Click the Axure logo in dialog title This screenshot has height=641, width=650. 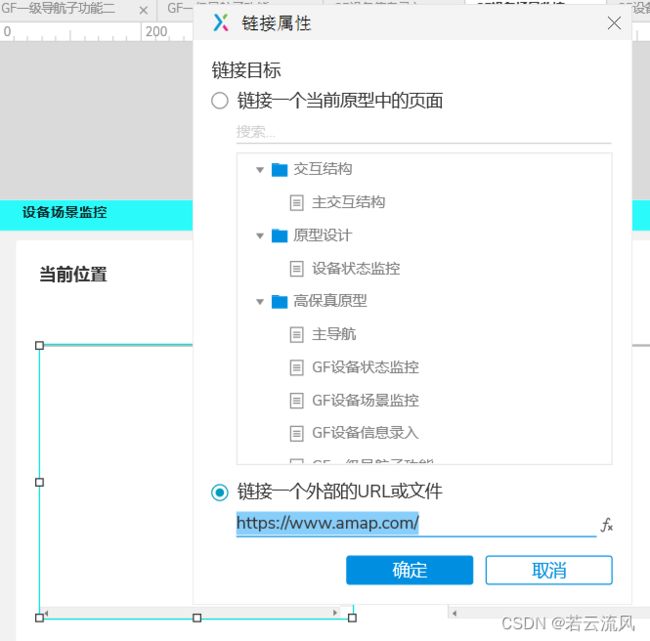tap(221, 22)
